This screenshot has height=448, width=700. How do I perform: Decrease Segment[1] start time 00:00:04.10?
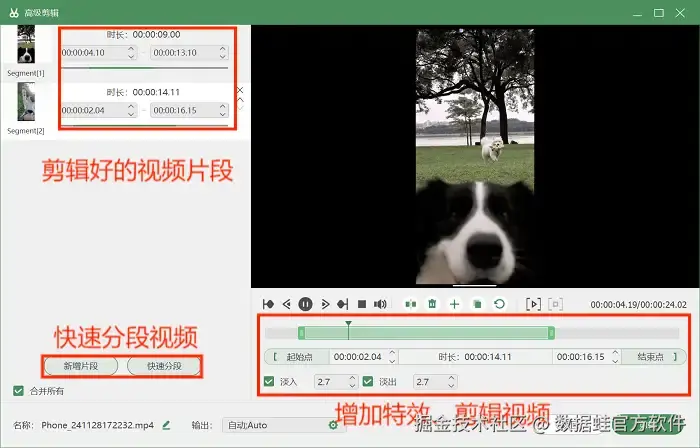(x=131, y=56)
